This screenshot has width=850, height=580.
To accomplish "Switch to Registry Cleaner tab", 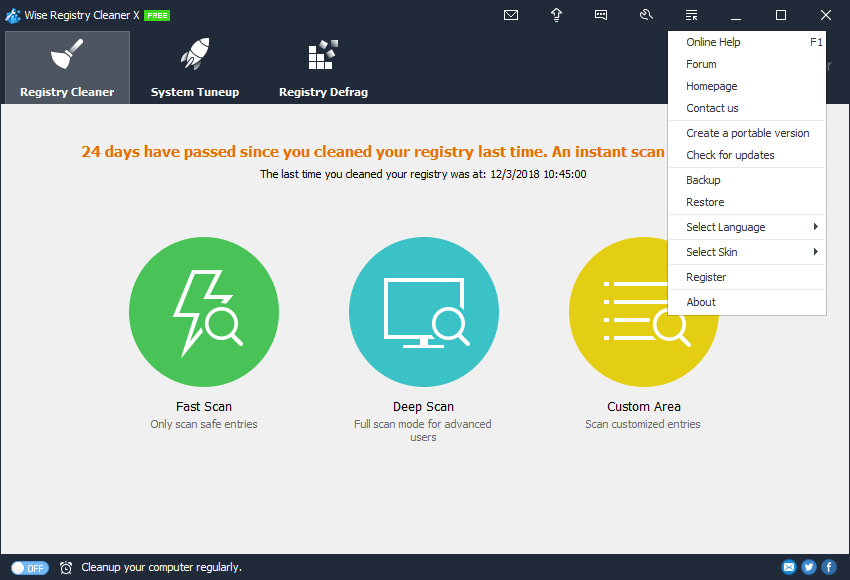I will tap(67, 67).
